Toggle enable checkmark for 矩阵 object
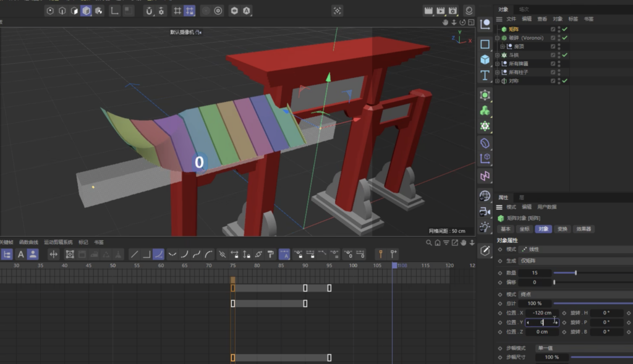633x364 pixels. tap(565, 29)
